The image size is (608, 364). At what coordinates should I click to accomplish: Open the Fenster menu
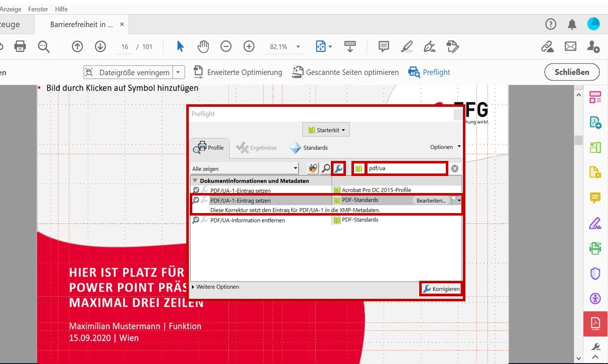pos(38,9)
